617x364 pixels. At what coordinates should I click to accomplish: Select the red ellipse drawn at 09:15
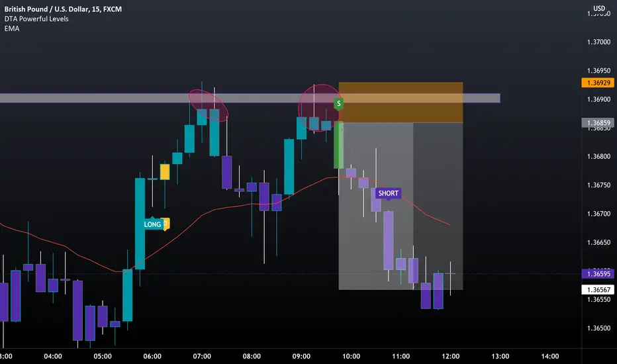tap(320, 107)
